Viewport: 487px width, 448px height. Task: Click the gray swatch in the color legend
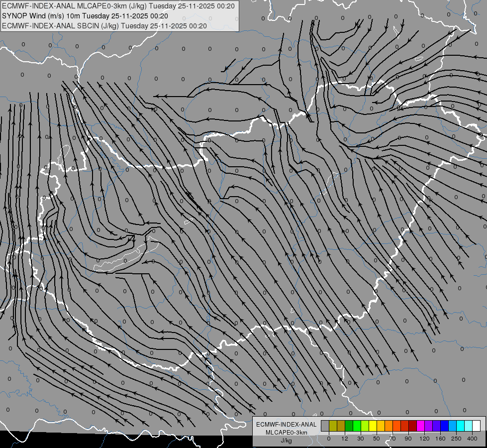[325, 426]
